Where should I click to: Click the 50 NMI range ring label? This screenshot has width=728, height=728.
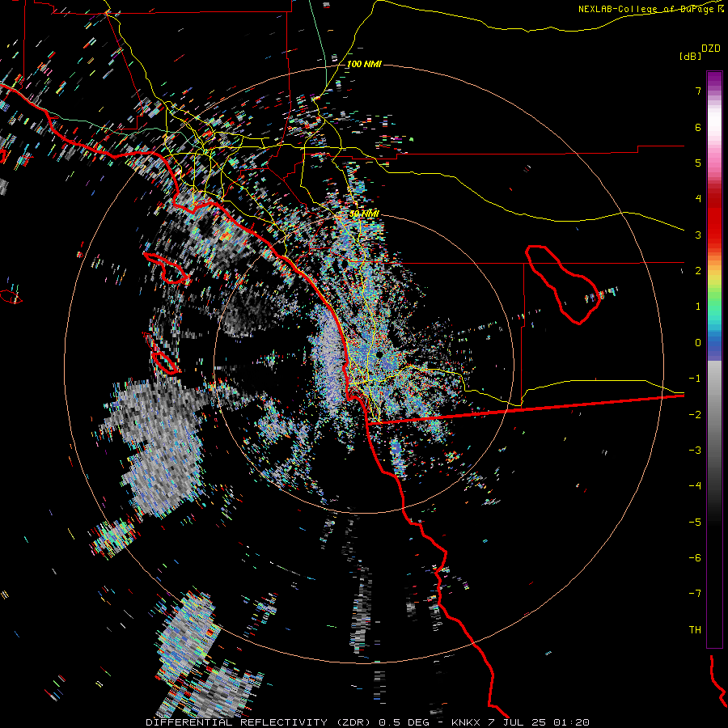tap(365, 214)
